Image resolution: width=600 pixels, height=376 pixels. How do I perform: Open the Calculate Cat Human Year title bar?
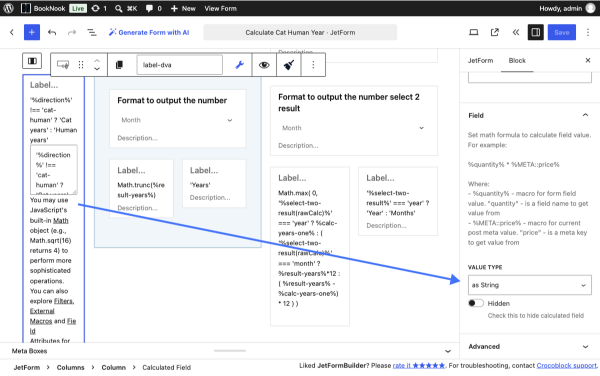tap(300, 32)
